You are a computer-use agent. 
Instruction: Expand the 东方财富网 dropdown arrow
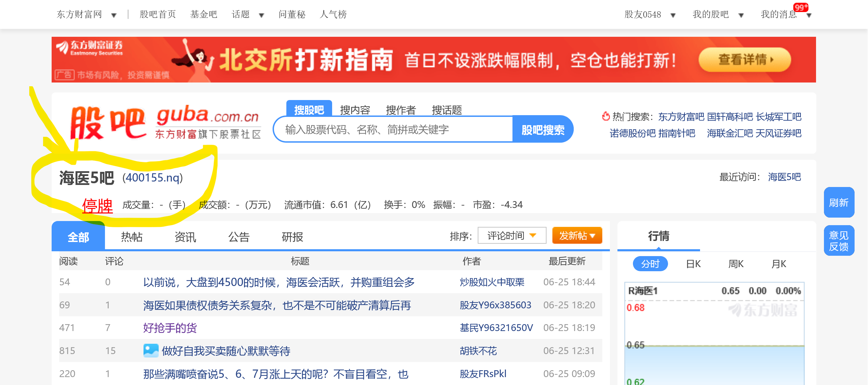(114, 15)
